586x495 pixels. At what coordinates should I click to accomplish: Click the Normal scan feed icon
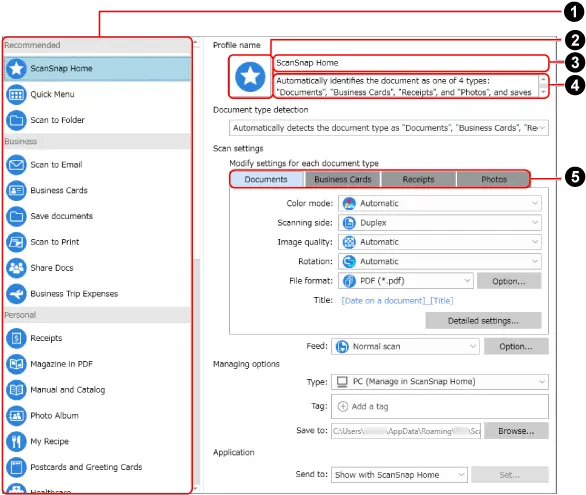coord(342,347)
